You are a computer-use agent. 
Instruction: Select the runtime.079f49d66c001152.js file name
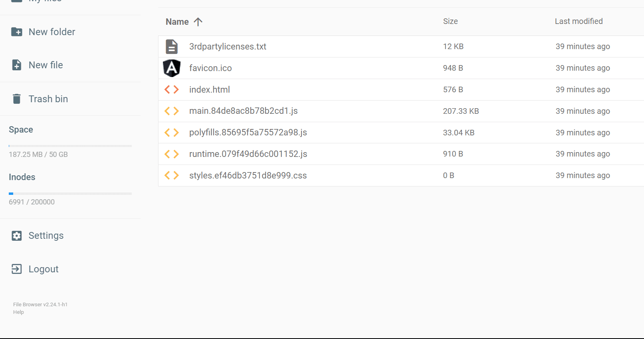248,154
